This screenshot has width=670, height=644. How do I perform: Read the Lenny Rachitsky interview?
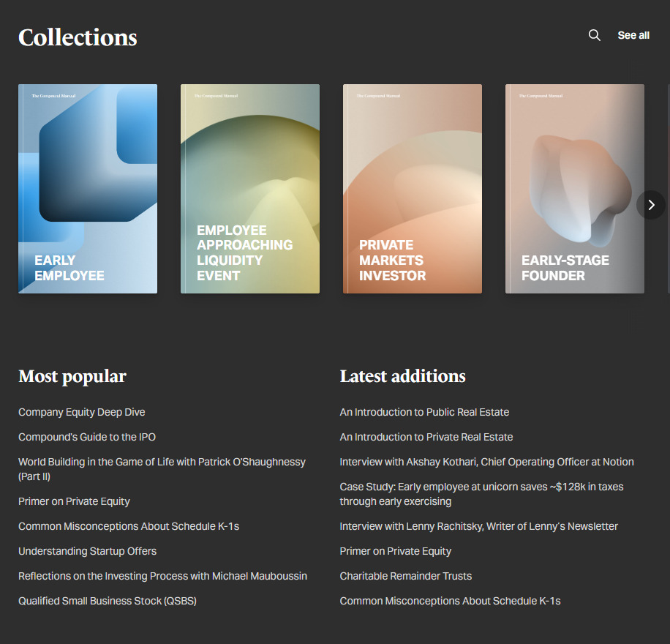[x=478, y=526]
